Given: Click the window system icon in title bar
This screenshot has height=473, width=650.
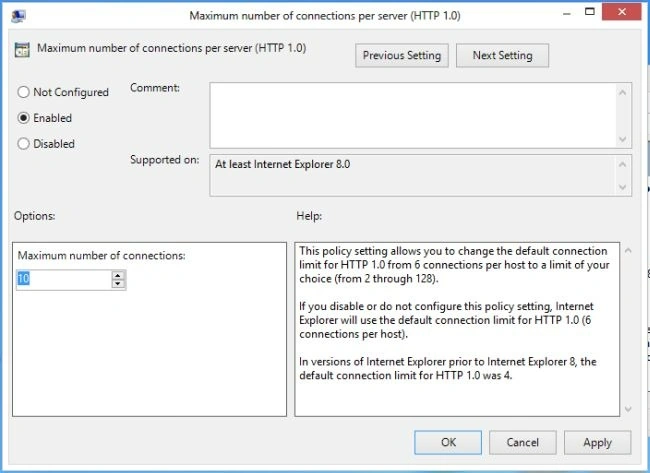Looking at the screenshot, I should pyautogui.click(x=18, y=16).
